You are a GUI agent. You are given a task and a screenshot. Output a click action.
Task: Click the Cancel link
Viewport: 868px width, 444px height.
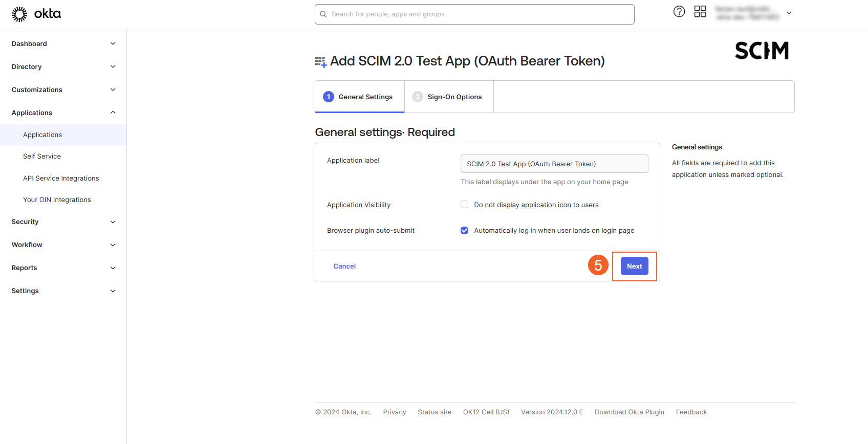coord(344,266)
